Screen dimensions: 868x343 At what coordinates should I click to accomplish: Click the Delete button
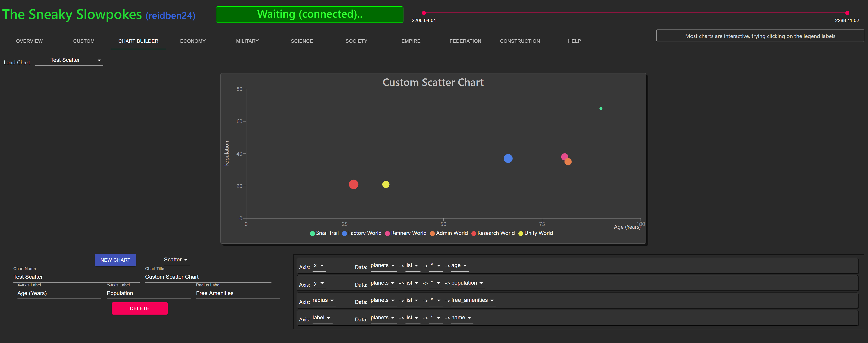139,308
